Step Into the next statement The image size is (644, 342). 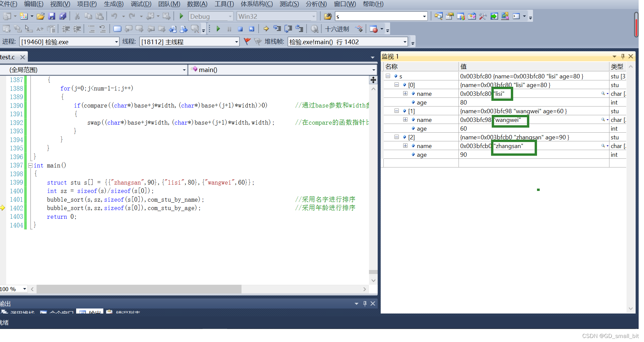(277, 29)
